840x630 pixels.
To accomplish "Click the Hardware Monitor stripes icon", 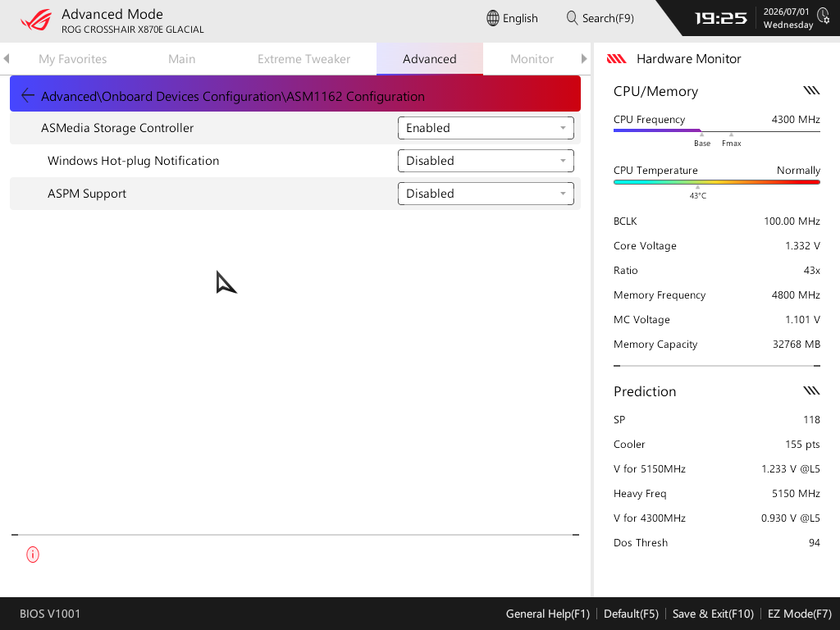I will click(x=617, y=59).
